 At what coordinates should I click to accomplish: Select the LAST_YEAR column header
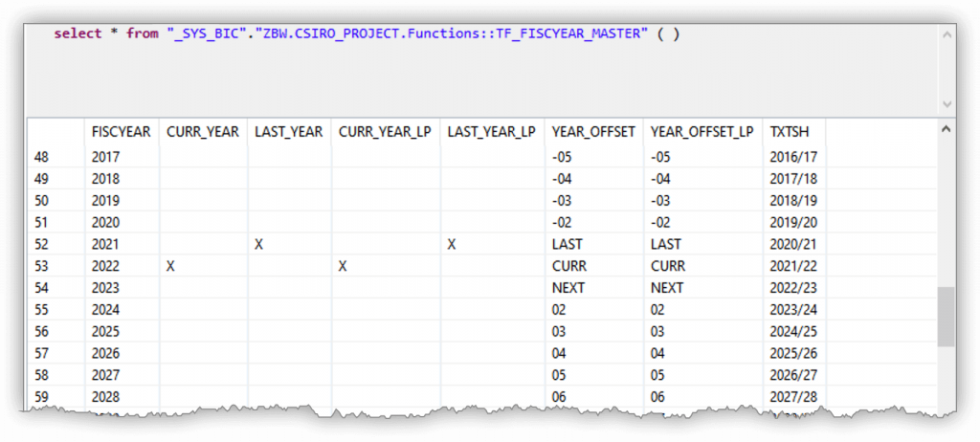coord(289,132)
